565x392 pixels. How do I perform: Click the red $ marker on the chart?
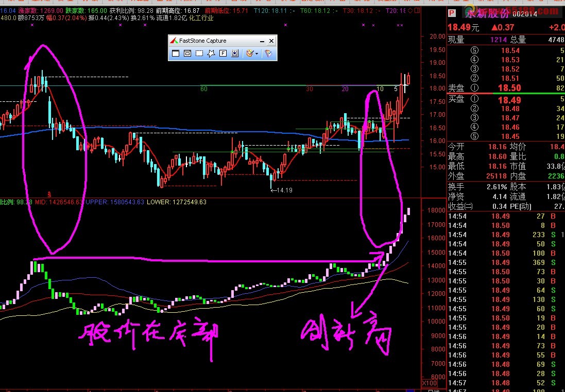click(49, 194)
